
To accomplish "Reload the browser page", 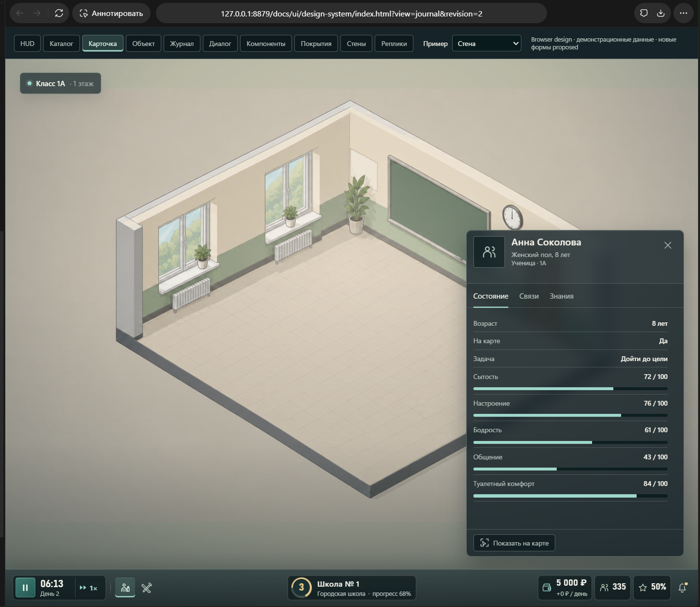I will click(x=59, y=14).
